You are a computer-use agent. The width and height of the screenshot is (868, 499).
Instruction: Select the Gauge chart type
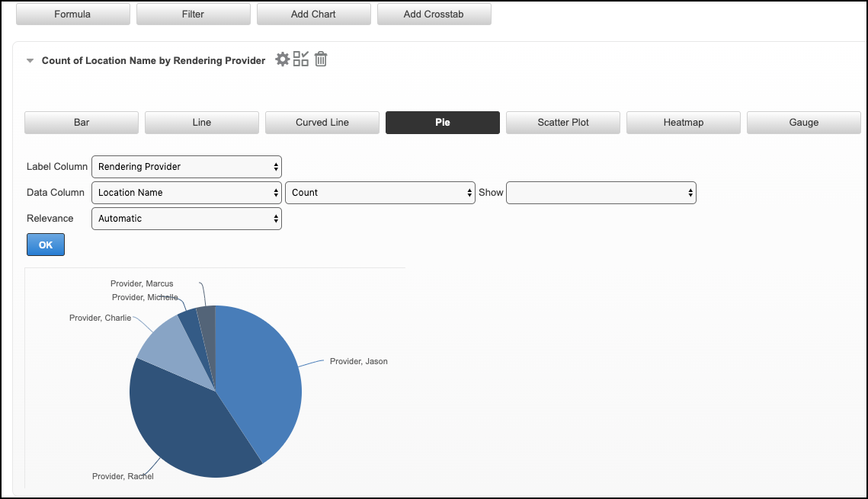(x=803, y=123)
